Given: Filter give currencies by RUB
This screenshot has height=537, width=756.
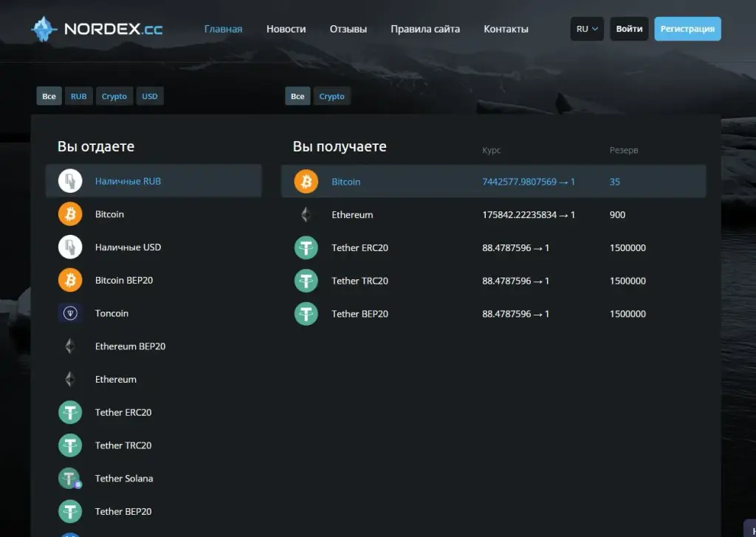Looking at the screenshot, I should [78, 96].
